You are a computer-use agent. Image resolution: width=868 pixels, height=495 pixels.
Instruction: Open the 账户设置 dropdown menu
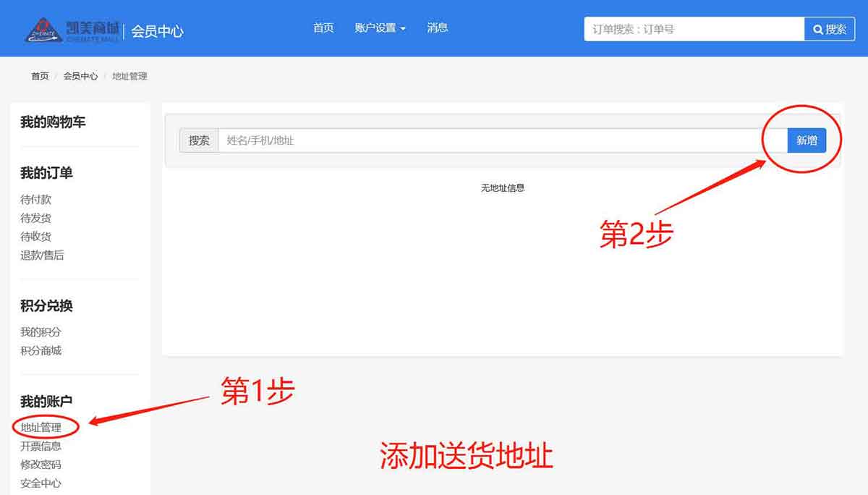tap(380, 28)
